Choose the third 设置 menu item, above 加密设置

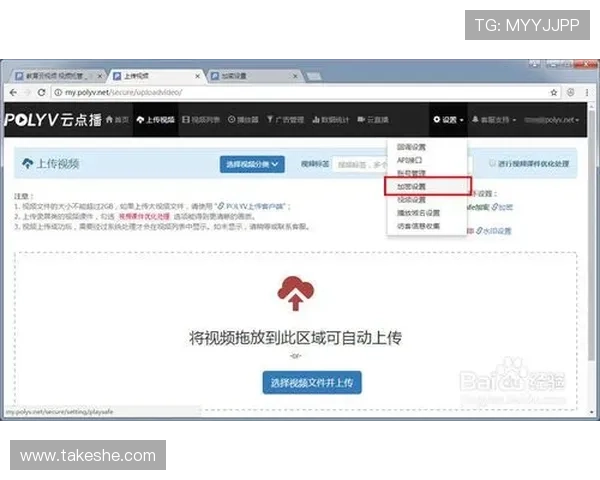point(427,173)
